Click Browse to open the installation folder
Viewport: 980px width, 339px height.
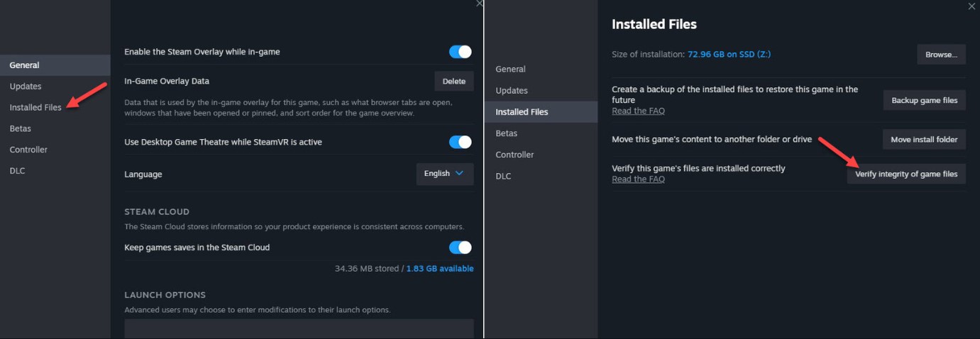pyautogui.click(x=942, y=54)
